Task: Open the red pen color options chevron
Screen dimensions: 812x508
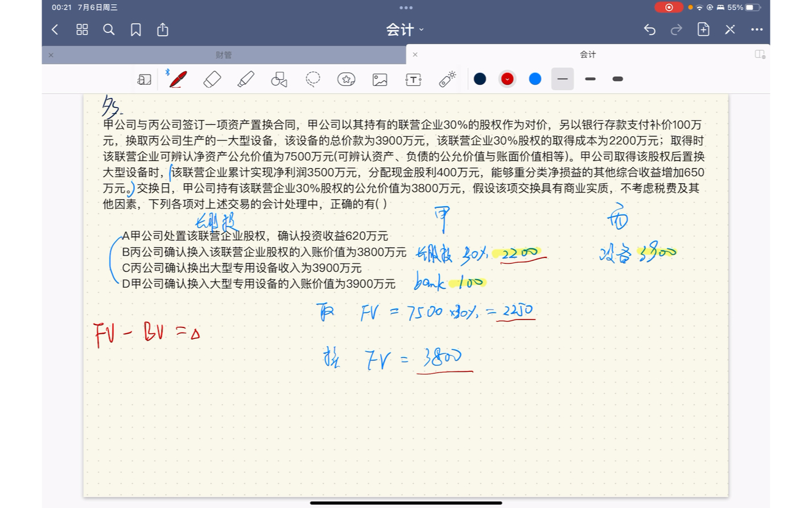Action: pos(507,79)
